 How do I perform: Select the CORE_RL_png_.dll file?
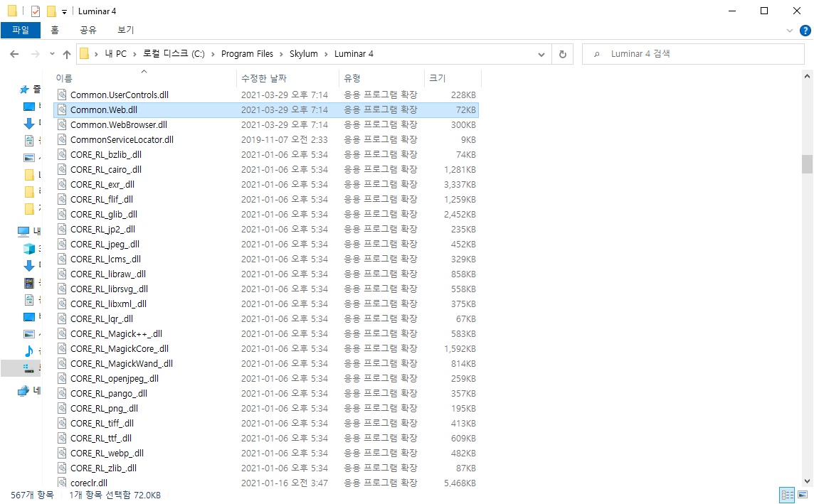266,409
